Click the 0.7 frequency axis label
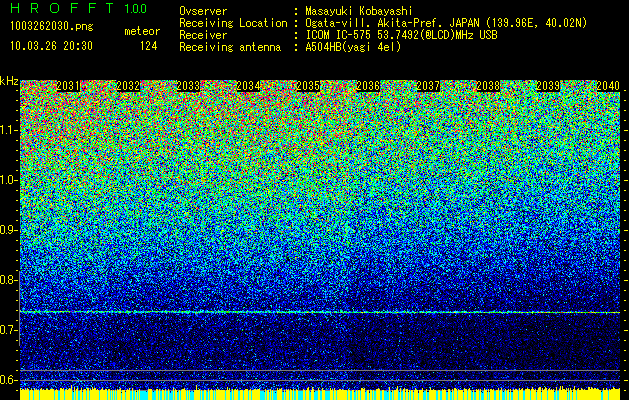 (8, 330)
